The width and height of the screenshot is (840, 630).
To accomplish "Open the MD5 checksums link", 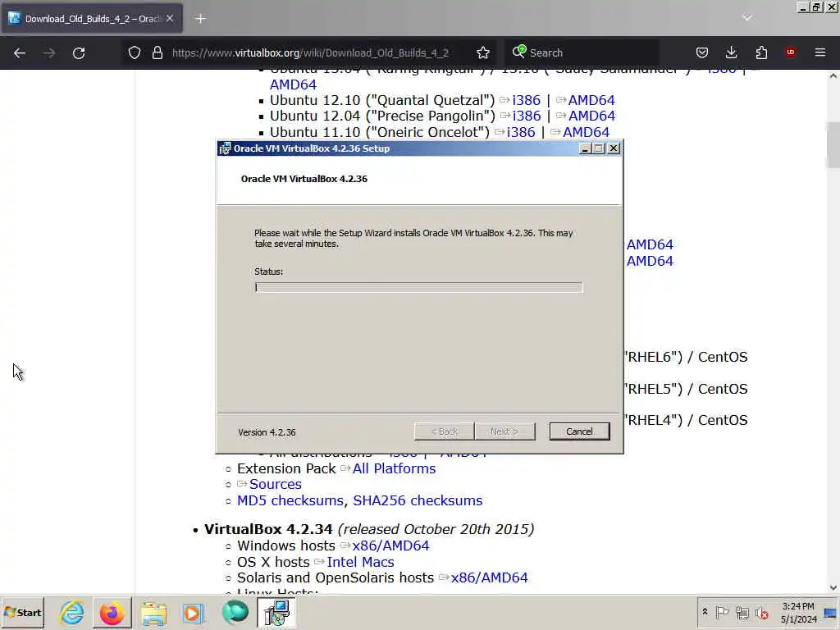I will coord(290,500).
